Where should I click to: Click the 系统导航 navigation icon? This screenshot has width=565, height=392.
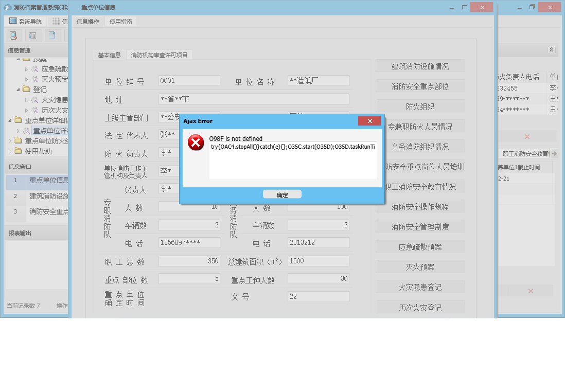tap(13, 21)
